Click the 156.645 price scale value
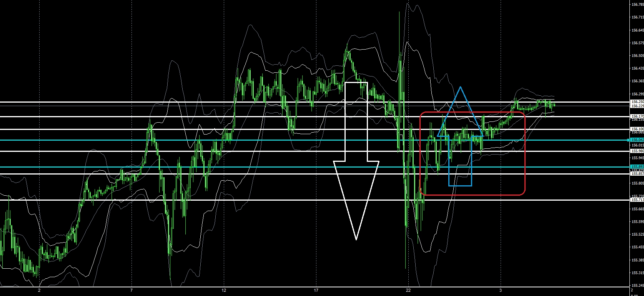 (637, 30)
